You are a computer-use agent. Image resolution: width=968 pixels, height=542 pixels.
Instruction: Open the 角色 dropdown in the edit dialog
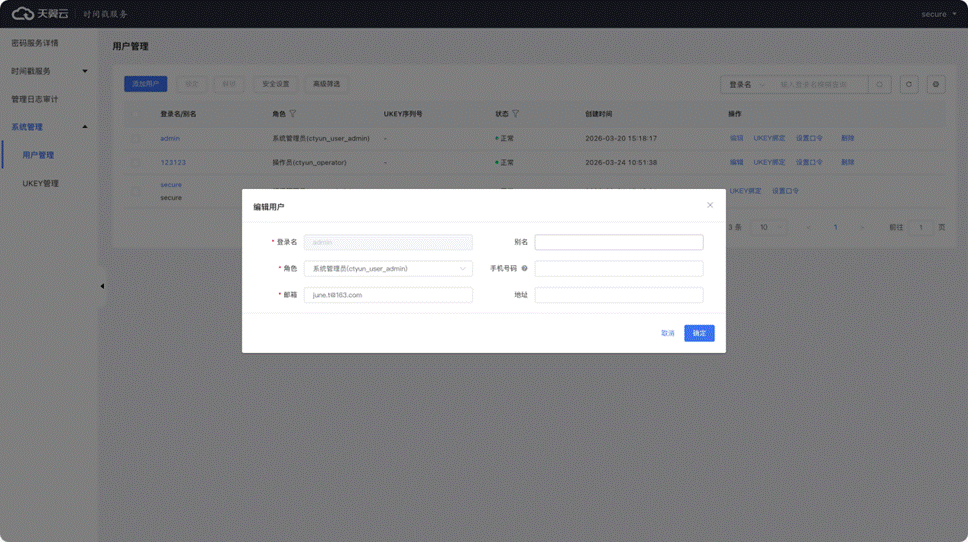point(388,269)
